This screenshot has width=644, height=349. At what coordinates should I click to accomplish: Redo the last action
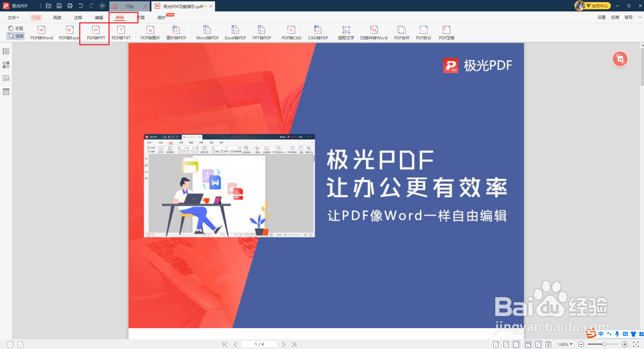[92, 6]
